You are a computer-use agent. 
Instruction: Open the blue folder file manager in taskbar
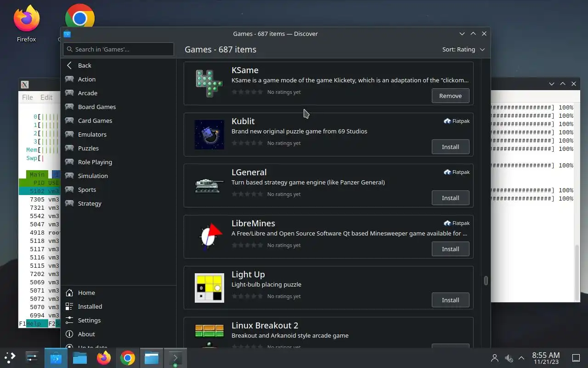coord(80,357)
